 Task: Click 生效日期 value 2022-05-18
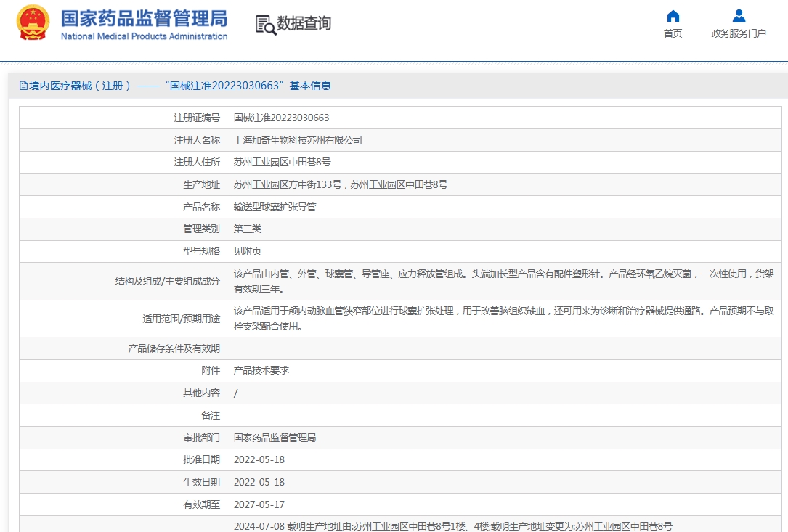[x=259, y=482]
